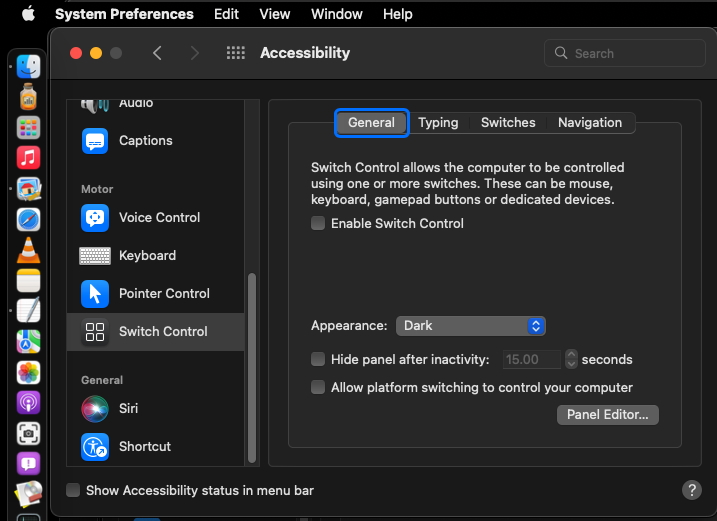This screenshot has width=717, height=521.
Task: Open Finder from the Dock
Action: 28,67
